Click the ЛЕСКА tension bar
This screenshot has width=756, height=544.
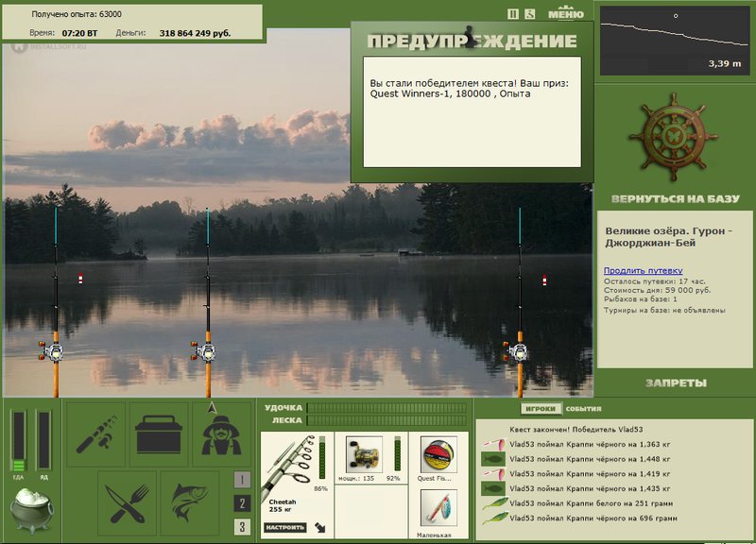387,420
